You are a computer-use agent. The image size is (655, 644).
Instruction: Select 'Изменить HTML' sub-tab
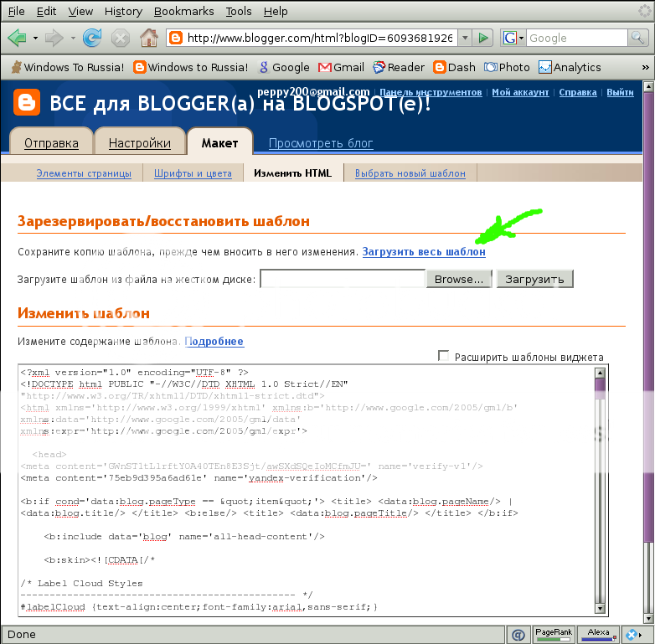[292, 173]
